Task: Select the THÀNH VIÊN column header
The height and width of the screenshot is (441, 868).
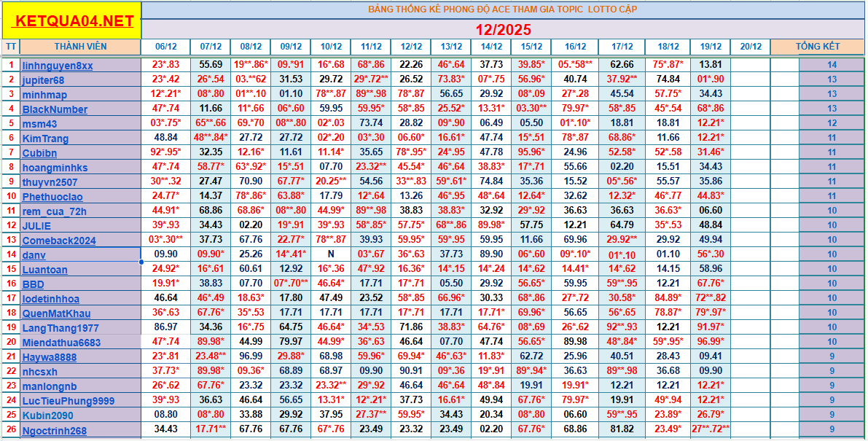Action: click(80, 47)
